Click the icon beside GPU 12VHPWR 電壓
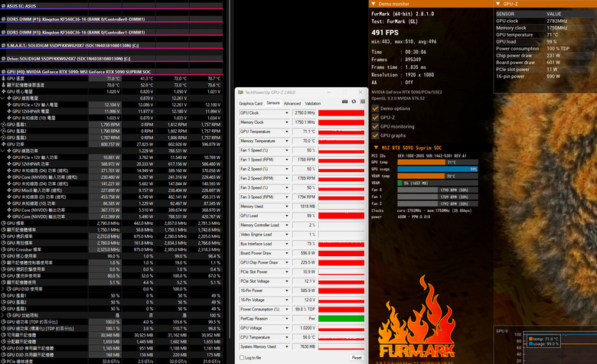Image resolution: width=597 pixels, height=364 pixels. click(x=8, y=112)
